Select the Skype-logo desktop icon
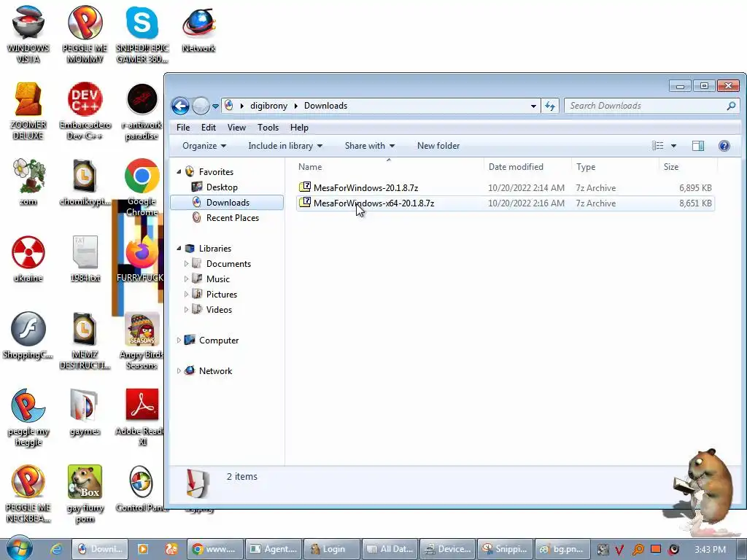This screenshot has height=560, width=747. click(142, 34)
